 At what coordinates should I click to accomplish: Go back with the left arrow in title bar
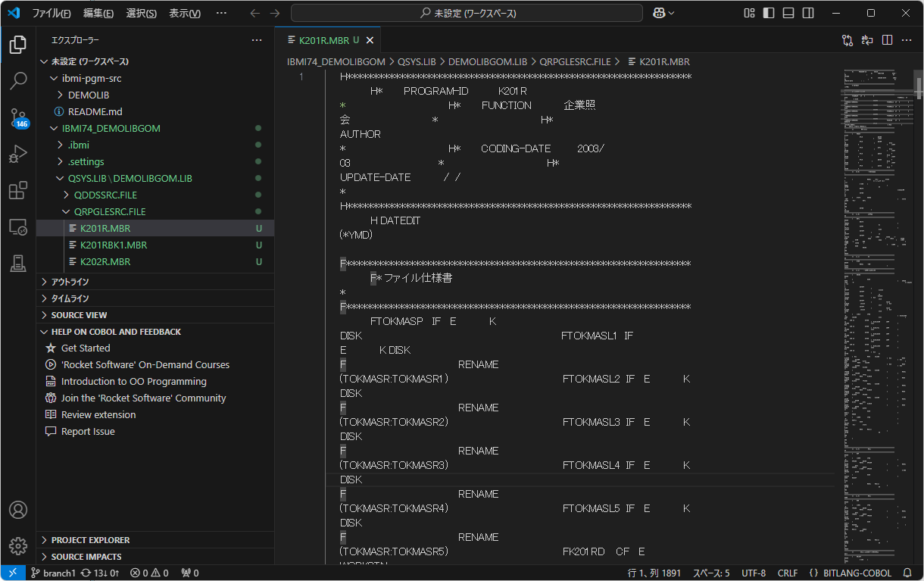click(255, 13)
